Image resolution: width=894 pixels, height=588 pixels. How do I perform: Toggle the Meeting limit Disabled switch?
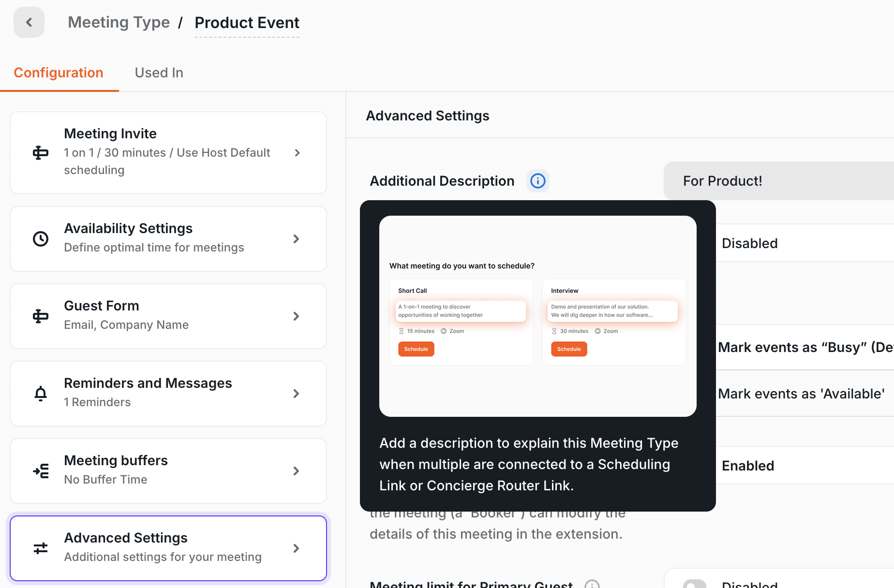pos(694,584)
